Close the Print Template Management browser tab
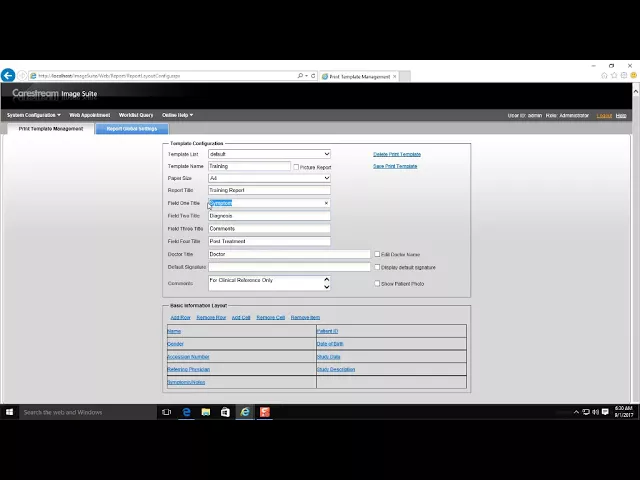640x480 pixels. click(395, 77)
